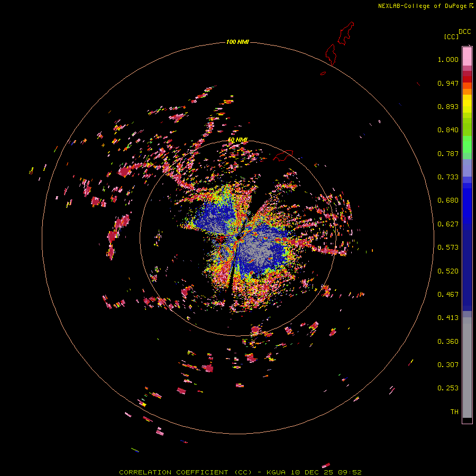Select the 0.733 legend value

pos(448,177)
